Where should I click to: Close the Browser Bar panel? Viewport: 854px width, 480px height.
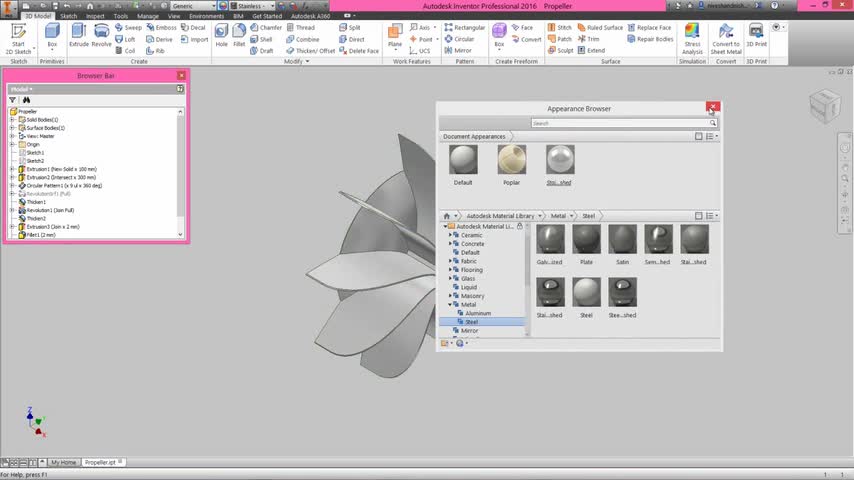181,75
